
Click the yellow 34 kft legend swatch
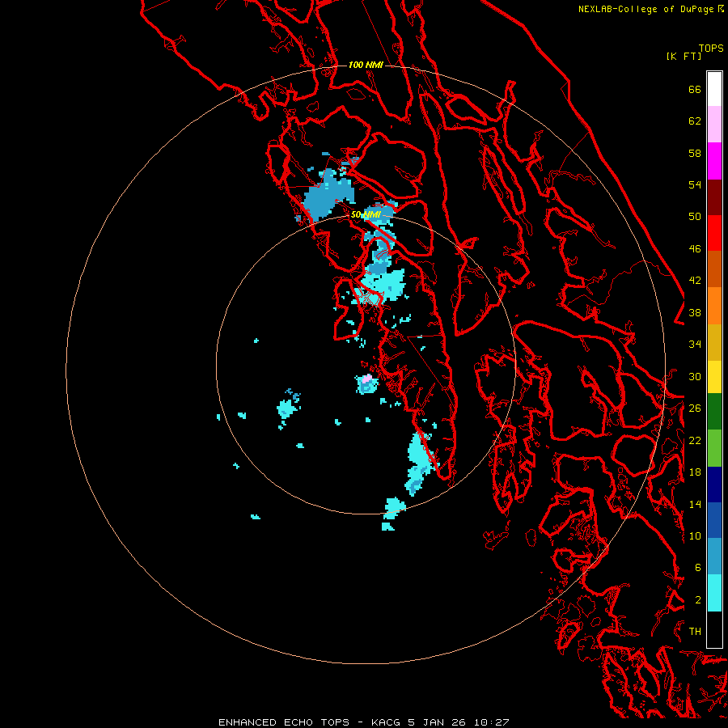[x=714, y=377]
